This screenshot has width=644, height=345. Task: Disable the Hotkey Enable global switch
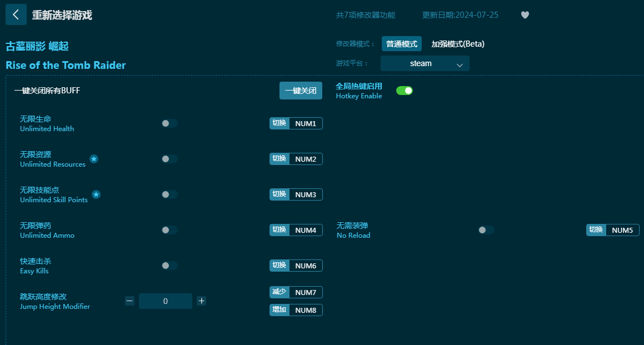tap(405, 91)
